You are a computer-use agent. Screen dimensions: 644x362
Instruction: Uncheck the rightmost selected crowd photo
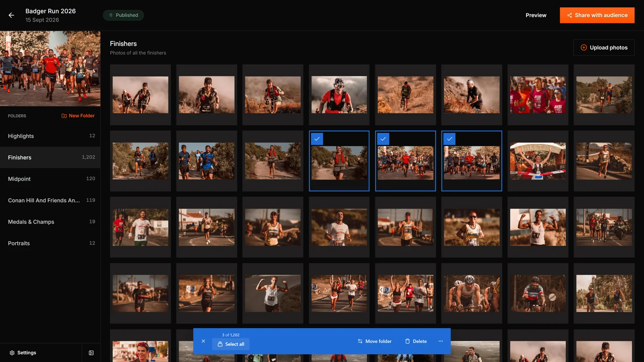click(x=450, y=139)
